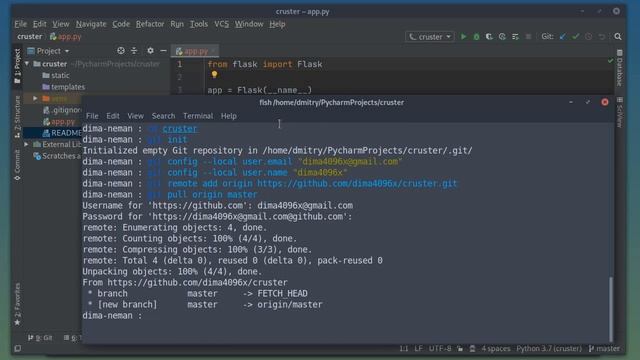The image size is (640, 360).
Task: Commit changes with Git green checkmark icon
Action: [576, 37]
